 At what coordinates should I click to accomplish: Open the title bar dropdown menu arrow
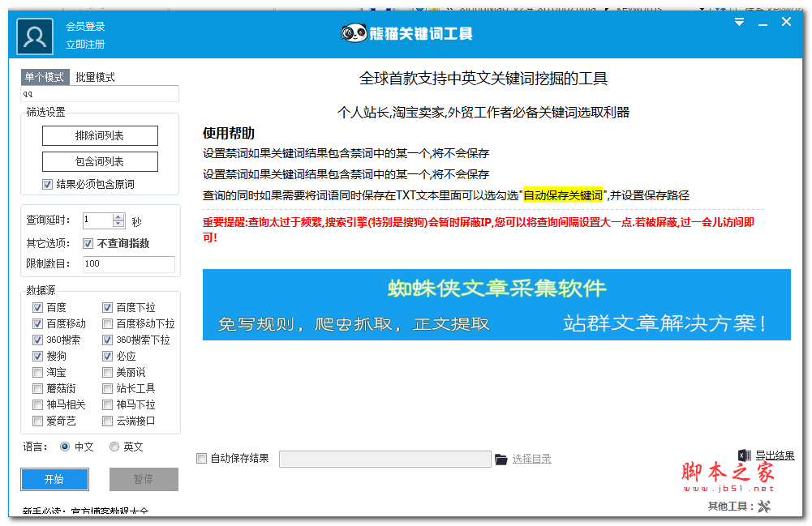pos(739,22)
